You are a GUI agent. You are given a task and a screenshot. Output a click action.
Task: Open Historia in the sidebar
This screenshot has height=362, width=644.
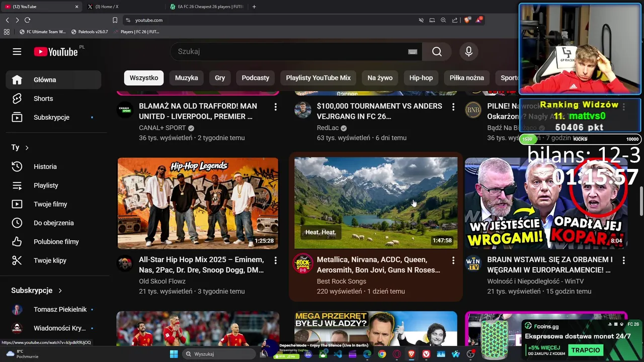pos(54,166)
